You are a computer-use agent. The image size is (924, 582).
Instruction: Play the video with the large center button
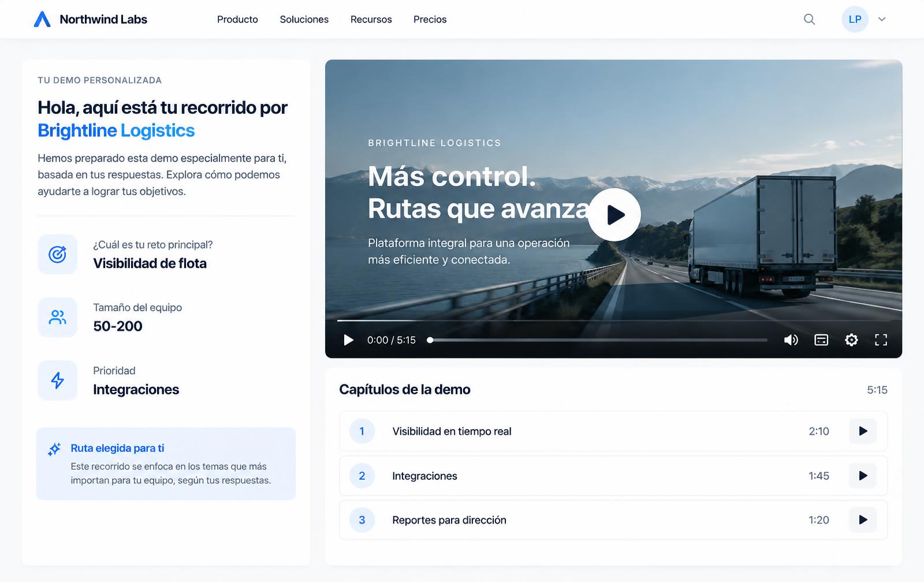coord(614,215)
